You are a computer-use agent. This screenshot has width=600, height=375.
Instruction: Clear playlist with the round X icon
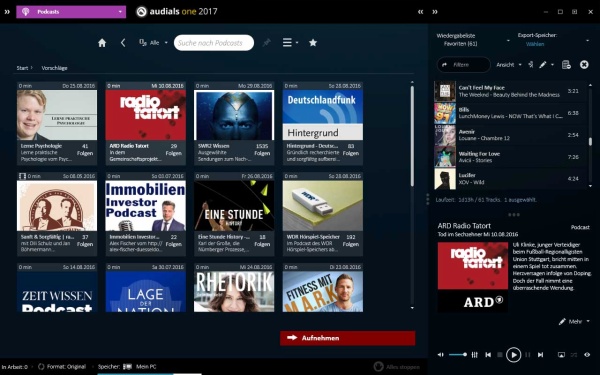(584, 65)
